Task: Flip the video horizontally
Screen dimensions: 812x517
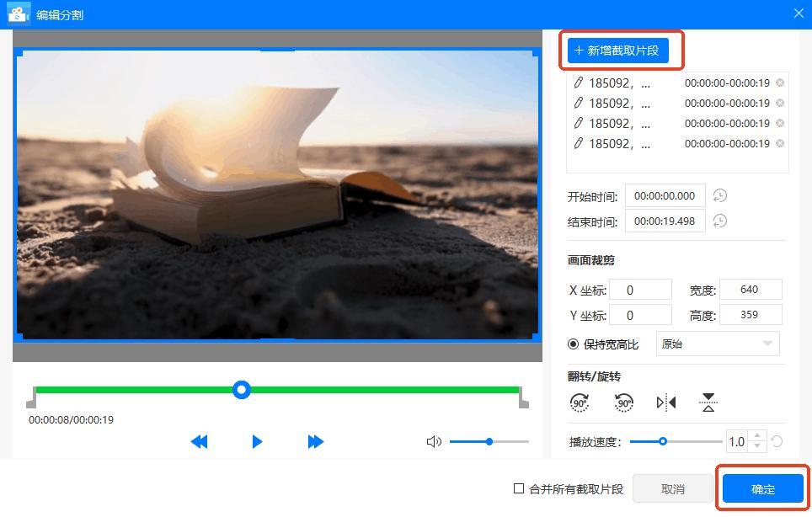Action: point(666,402)
